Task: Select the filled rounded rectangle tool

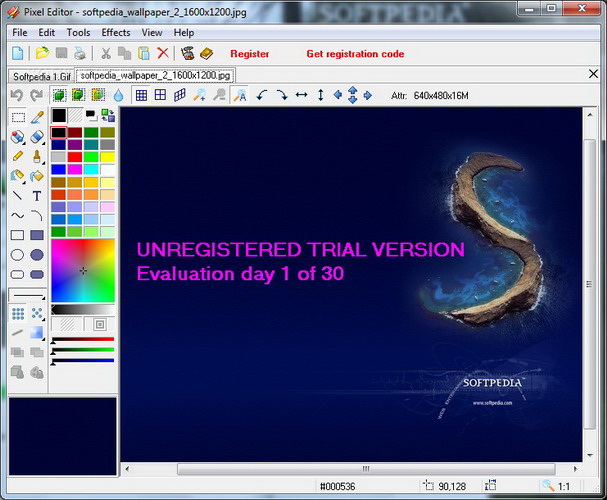Action: (37, 274)
